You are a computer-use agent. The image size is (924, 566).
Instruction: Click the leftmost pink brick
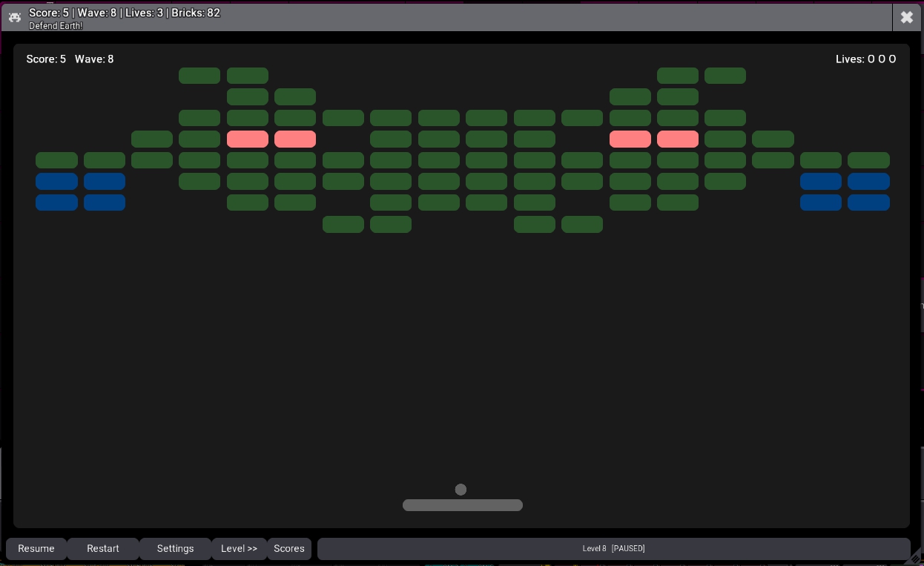click(x=247, y=139)
